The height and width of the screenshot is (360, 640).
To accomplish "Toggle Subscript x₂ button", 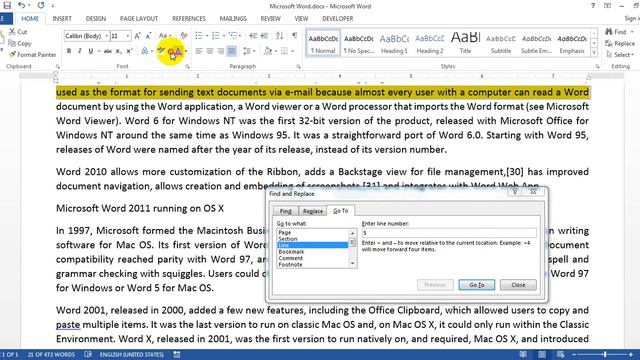I will coord(118,51).
